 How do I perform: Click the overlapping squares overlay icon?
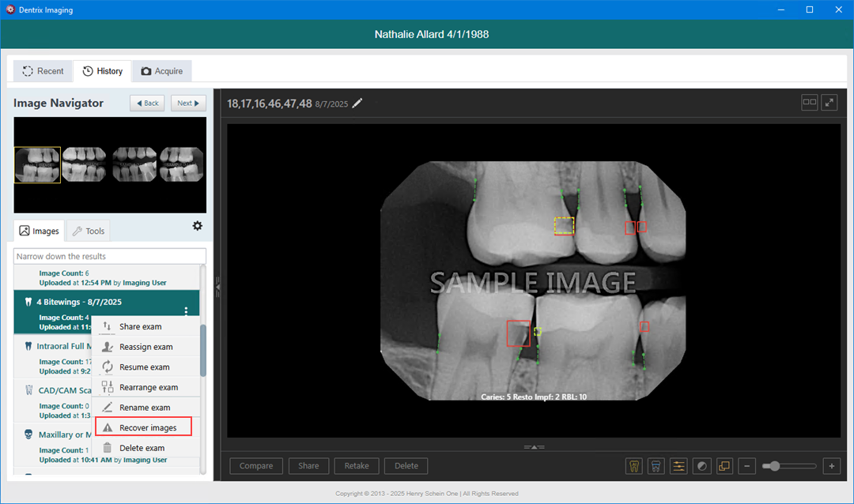724,466
